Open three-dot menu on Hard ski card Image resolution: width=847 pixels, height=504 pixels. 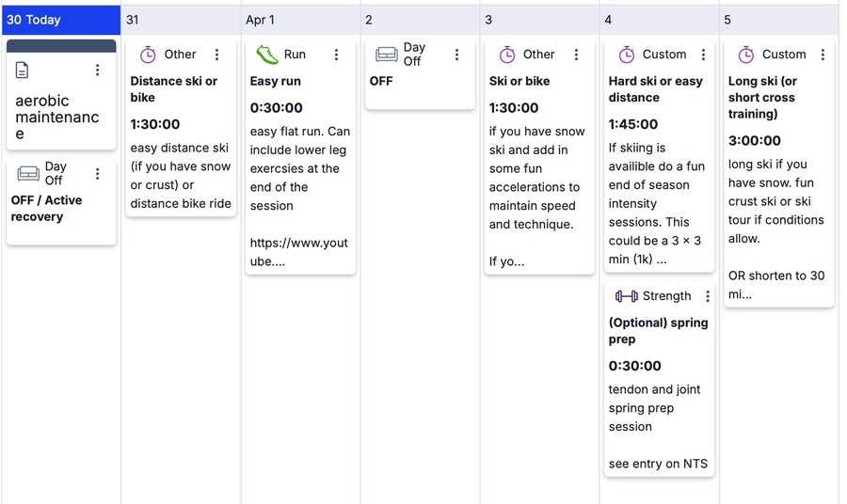coord(703,55)
